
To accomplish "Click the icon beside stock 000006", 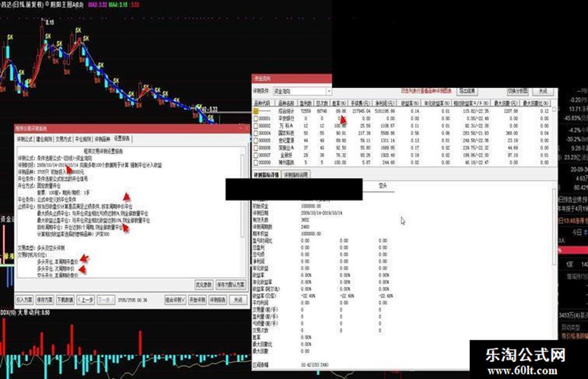I will point(256,148).
